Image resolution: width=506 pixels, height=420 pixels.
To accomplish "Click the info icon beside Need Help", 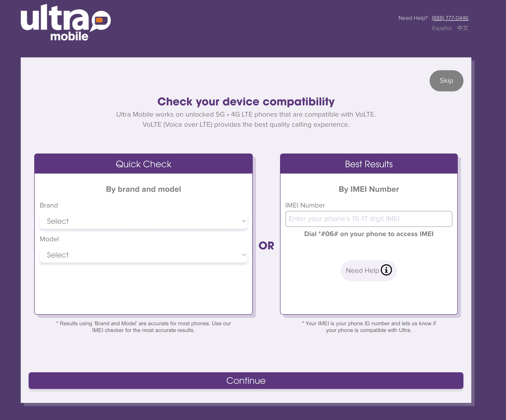I will coord(386,270).
